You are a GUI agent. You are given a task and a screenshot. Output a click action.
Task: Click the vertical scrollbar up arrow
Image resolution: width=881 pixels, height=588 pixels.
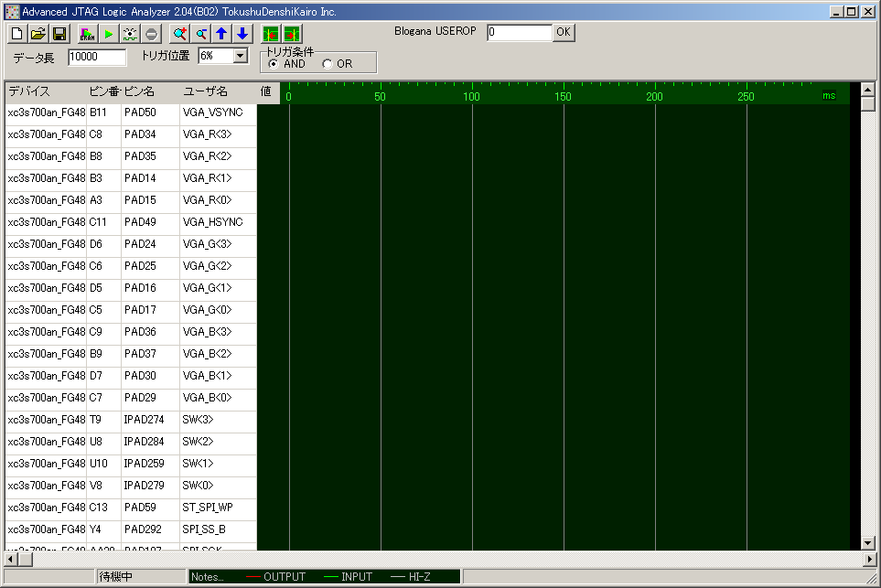tap(869, 89)
